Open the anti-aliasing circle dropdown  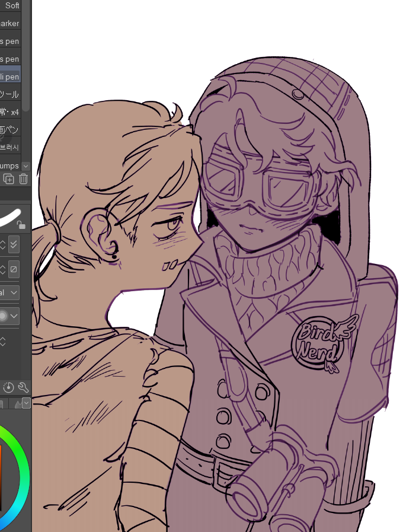9,316
